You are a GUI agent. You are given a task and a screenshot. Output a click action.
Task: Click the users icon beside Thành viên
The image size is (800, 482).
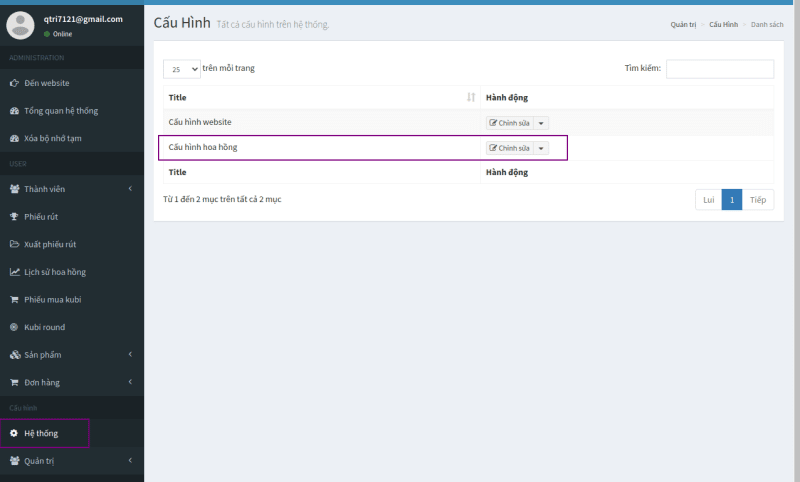14,189
